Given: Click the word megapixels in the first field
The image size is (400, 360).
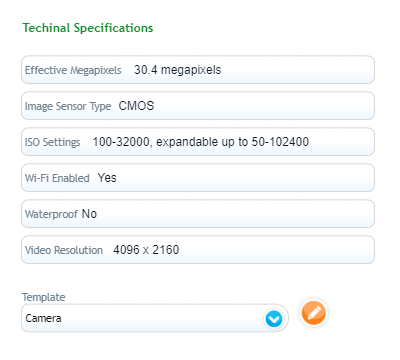Looking at the screenshot, I should 191,70.
